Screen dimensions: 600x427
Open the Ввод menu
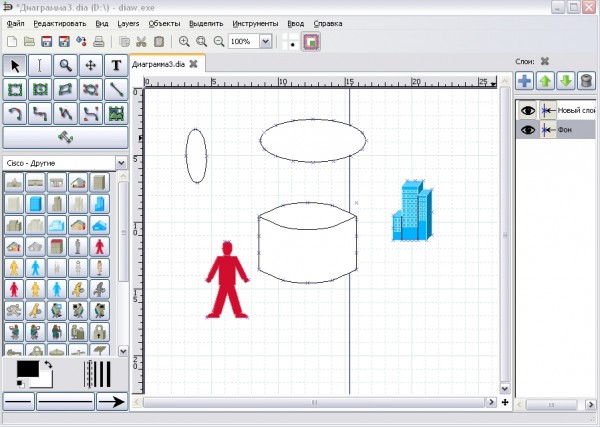pyautogui.click(x=295, y=24)
